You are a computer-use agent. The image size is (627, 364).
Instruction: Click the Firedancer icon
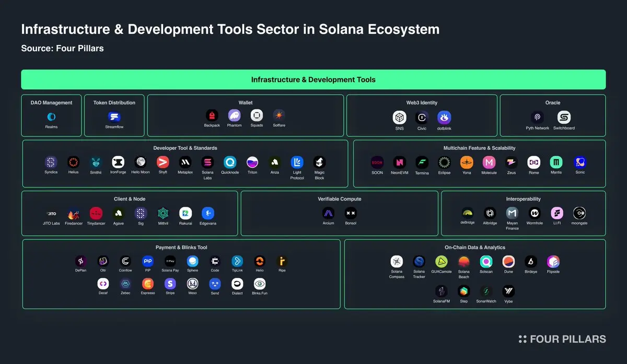coord(73,213)
